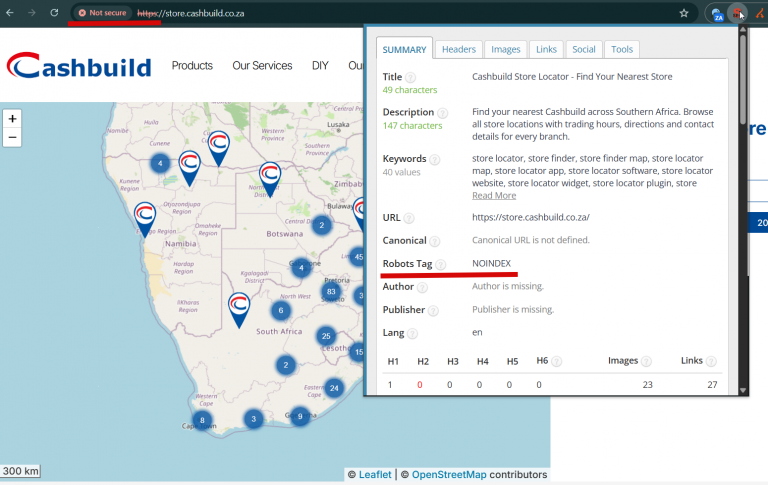The width and height of the screenshot is (768, 485).
Task: Open the DIY menu
Action: [320, 66]
